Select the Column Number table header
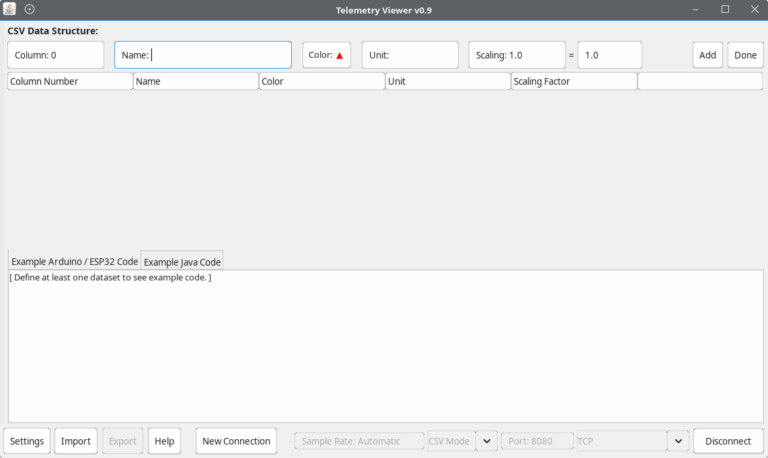Viewport: 768px width, 458px height. point(70,81)
